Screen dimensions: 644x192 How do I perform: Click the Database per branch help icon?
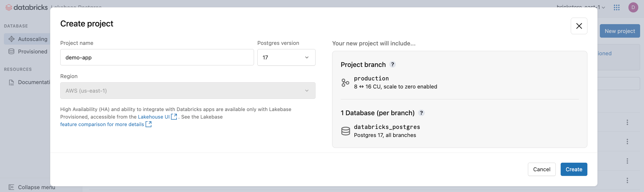(421, 113)
